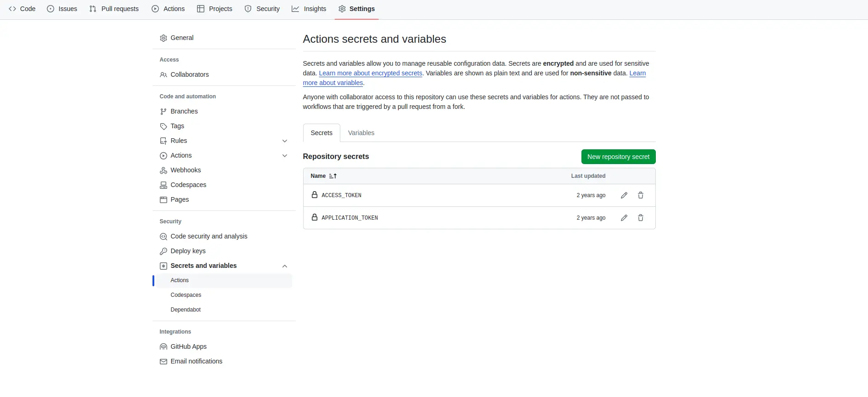The width and height of the screenshot is (868, 397).
Task: Delete the APPLICATION_TOKEN secret via trash icon
Action: point(641,218)
